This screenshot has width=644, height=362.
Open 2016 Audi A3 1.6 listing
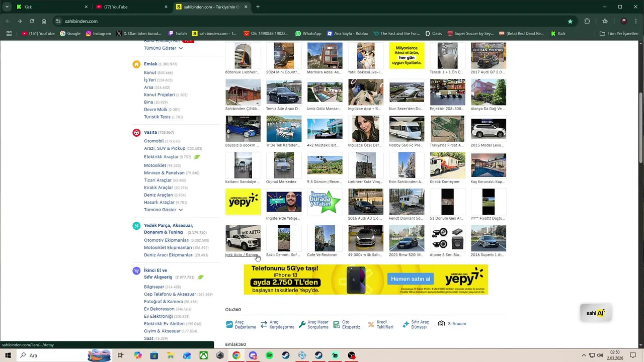[366, 202]
